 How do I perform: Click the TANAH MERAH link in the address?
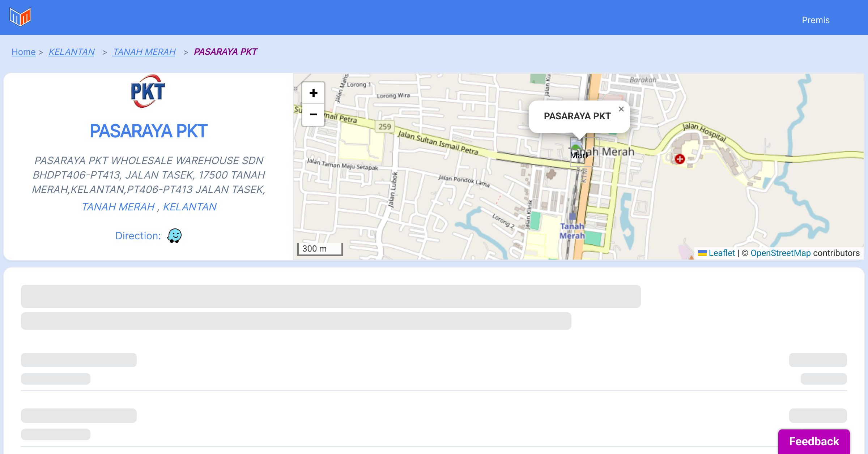(118, 207)
